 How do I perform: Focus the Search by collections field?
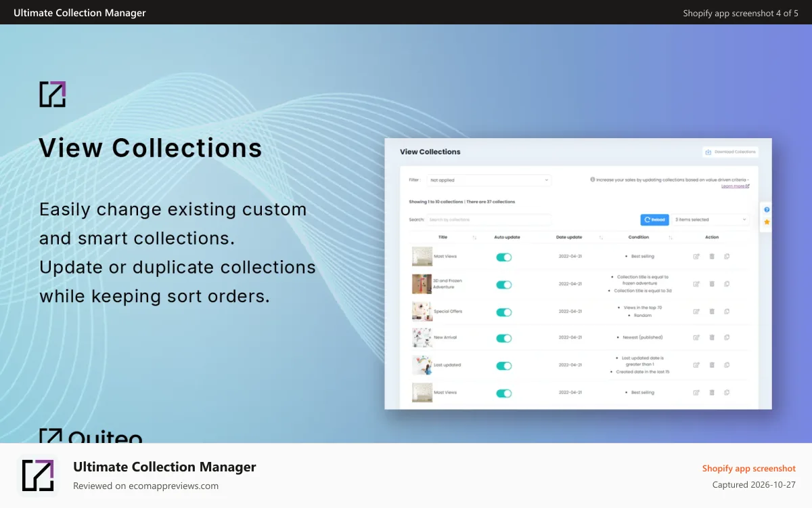pos(489,219)
